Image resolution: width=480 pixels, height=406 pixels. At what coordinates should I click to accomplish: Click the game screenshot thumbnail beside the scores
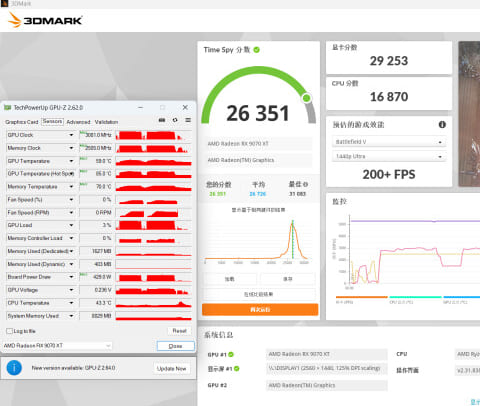tap(469, 114)
